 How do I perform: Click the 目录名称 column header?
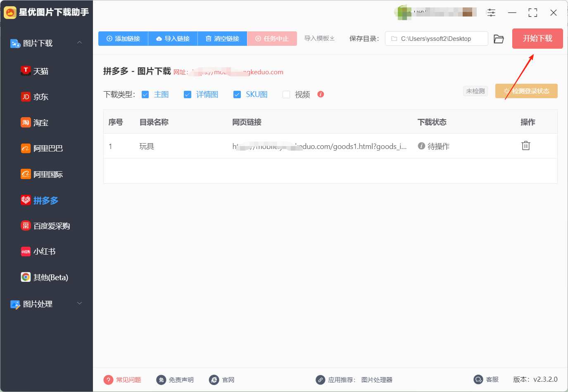tap(154, 122)
